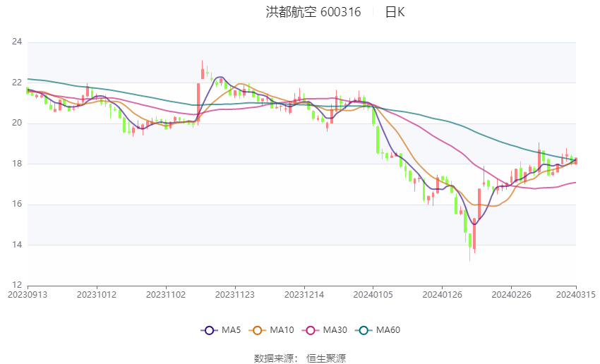Toggle the MA5 legend circle icon

click(x=209, y=330)
